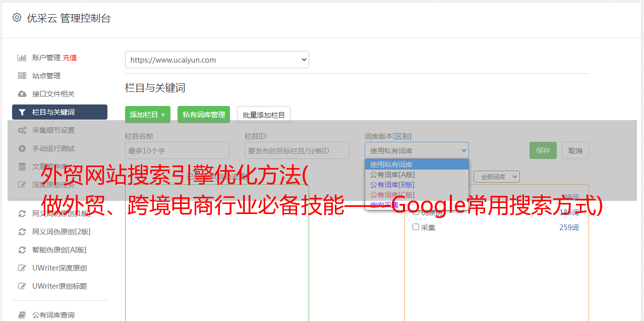Click the refresh icon for 同义词伪原创[2版]
The image size is (644, 321).
[x=22, y=232]
